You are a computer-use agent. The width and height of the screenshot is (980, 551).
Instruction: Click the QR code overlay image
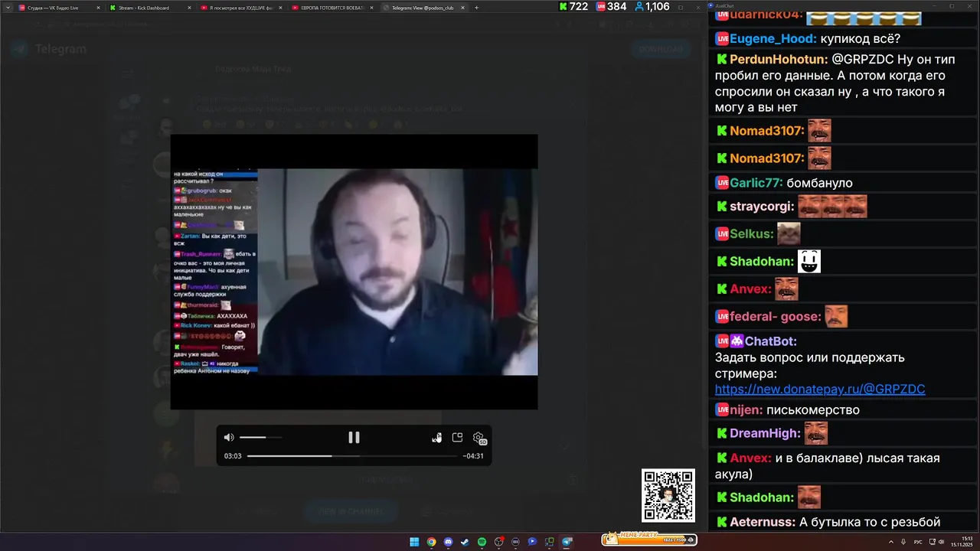coord(668,496)
